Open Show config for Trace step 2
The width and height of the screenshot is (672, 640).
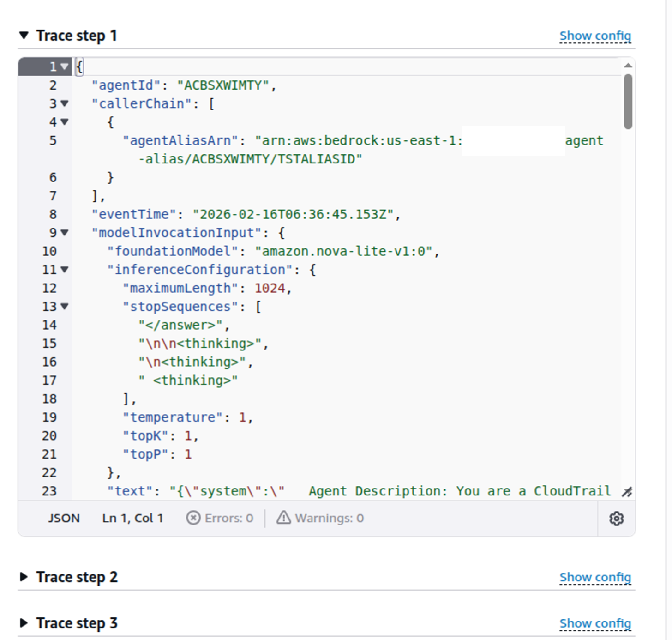595,577
